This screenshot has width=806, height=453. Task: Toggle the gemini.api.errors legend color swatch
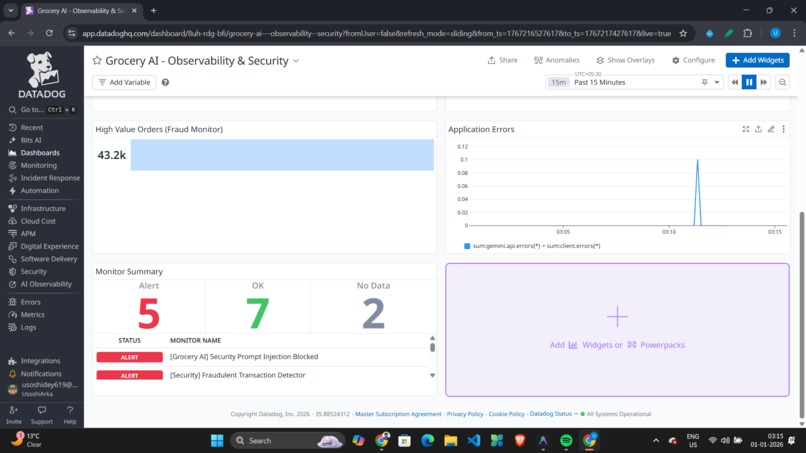pyautogui.click(x=467, y=246)
